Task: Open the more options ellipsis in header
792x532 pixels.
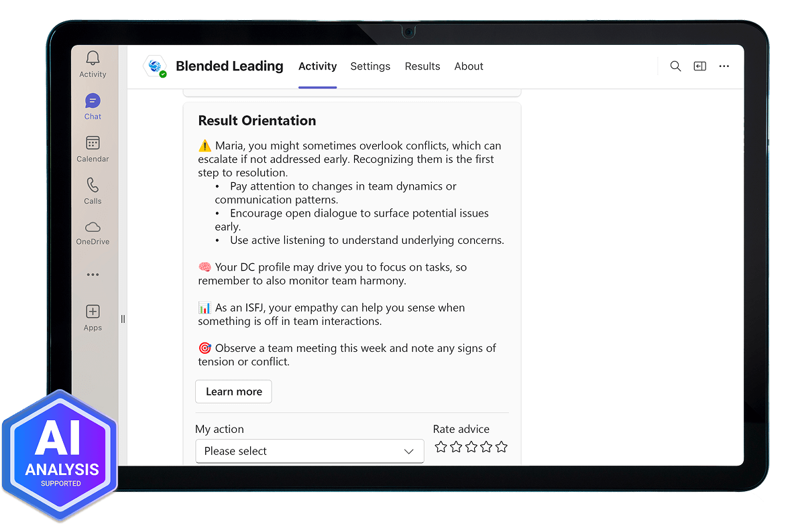Action: point(724,66)
